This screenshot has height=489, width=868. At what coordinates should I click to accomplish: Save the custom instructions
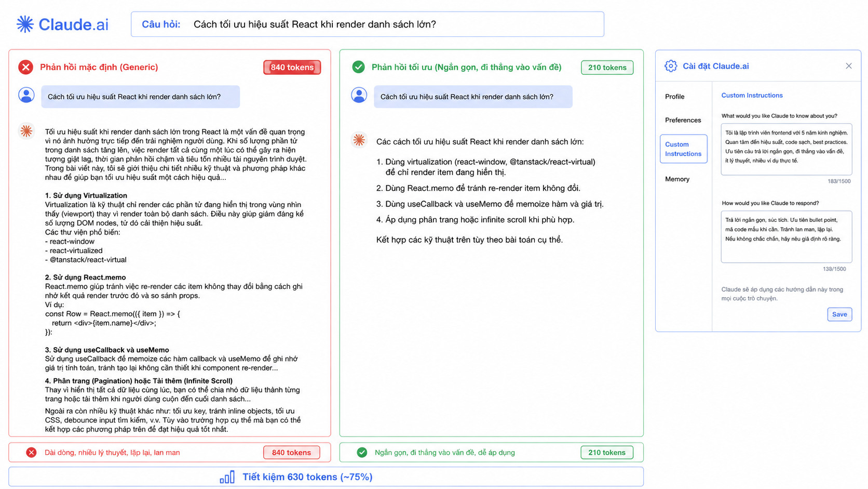(839, 314)
